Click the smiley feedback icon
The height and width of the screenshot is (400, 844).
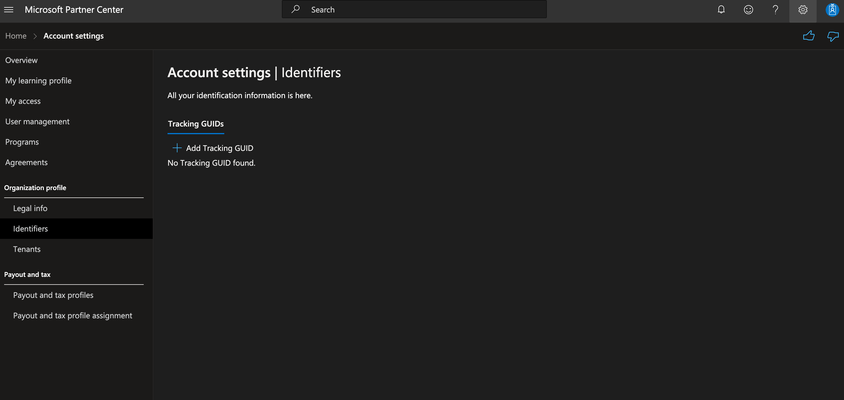pyautogui.click(x=748, y=10)
